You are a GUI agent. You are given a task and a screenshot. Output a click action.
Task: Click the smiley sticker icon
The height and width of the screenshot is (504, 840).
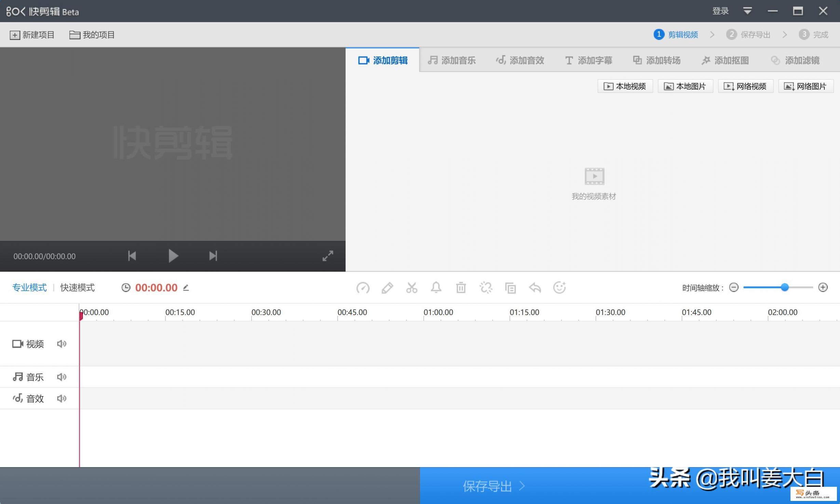click(559, 288)
